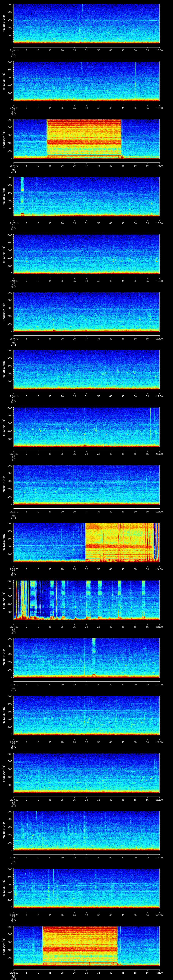
Task: Click the 2:24:00 timestamp label
Action: 13,627
